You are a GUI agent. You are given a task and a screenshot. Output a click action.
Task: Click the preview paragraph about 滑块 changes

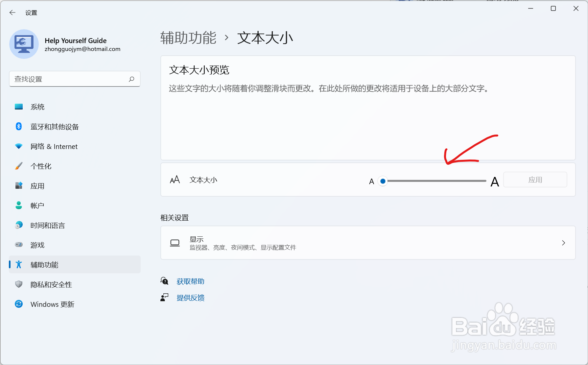coord(329,88)
